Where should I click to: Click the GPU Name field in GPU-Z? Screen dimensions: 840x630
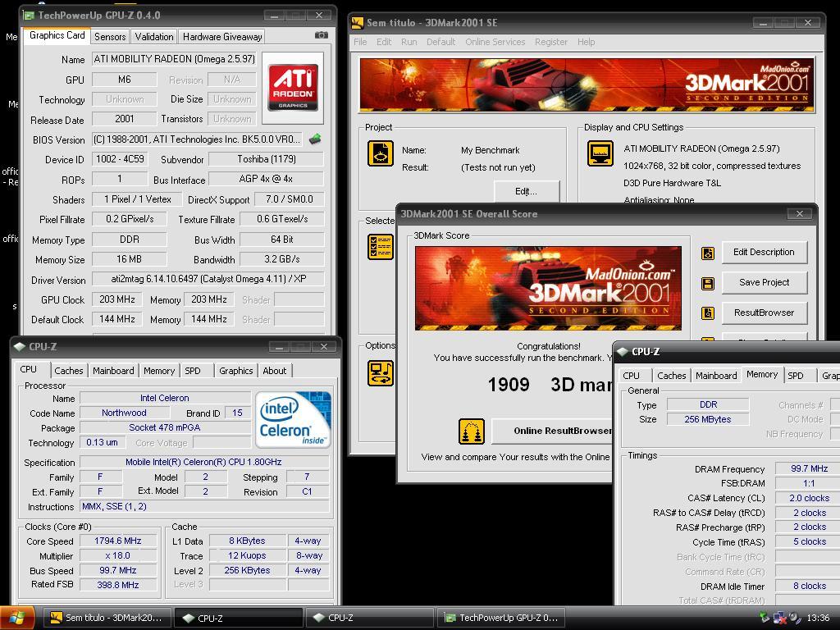tap(174, 59)
